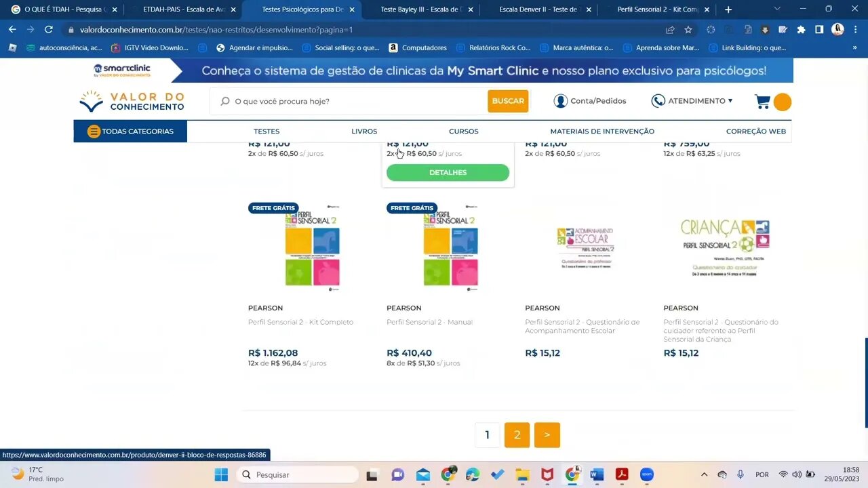
Task: Open CORREÇÃO WEB menu
Action: coord(756,131)
